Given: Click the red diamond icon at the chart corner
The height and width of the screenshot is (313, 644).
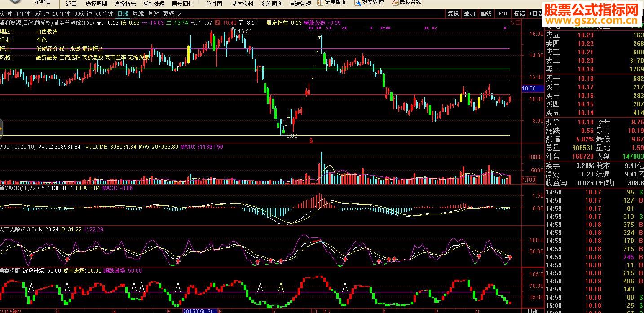Looking at the screenshot, I should click(x=512, y=22).
